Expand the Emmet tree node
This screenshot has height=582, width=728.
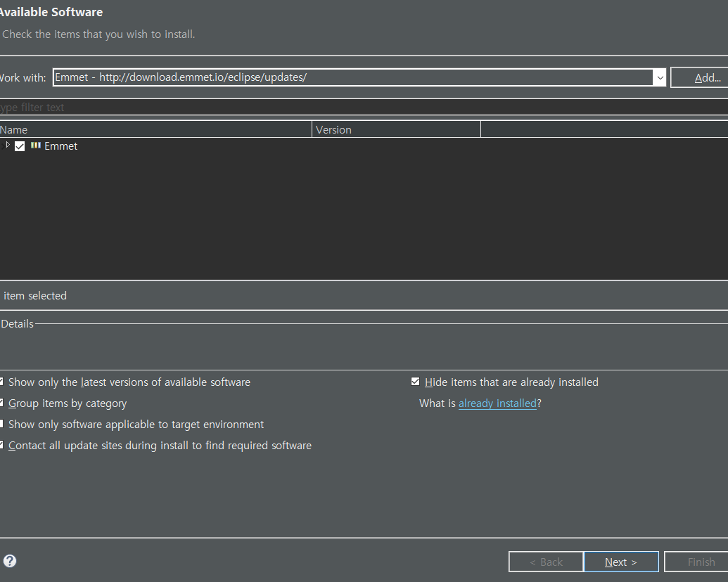click(7, 145)
